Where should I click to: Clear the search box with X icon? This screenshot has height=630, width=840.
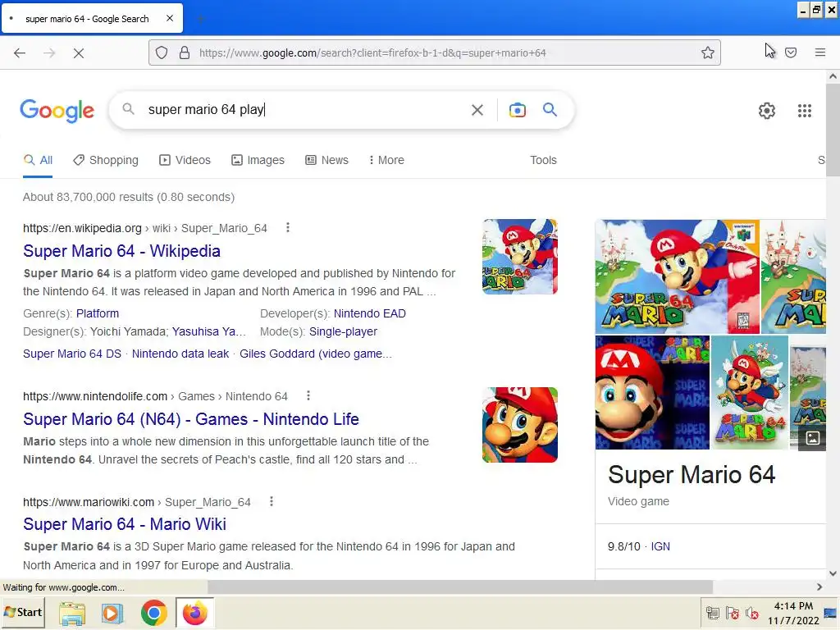point(477,110)
